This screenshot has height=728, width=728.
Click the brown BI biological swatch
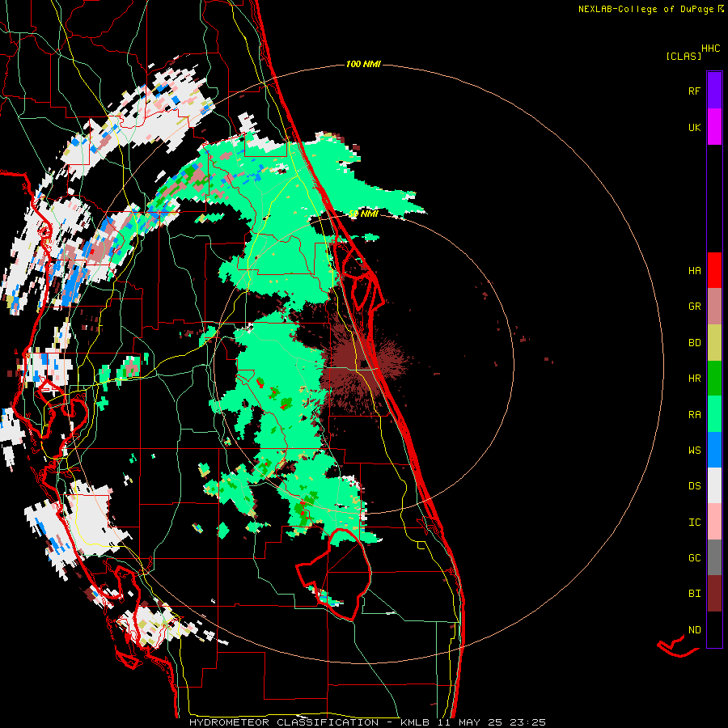[714, 594]
